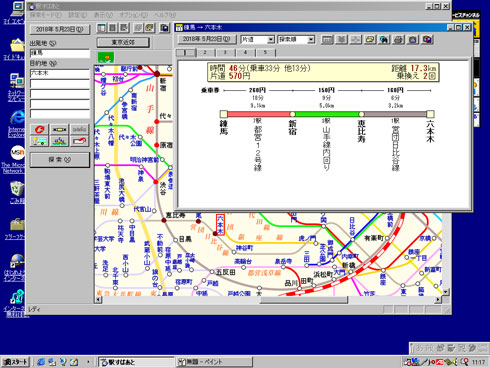This screenshot has height=368, width=490.
Task: Click the first window-layout icon in main toolbar
Action: 102,28
